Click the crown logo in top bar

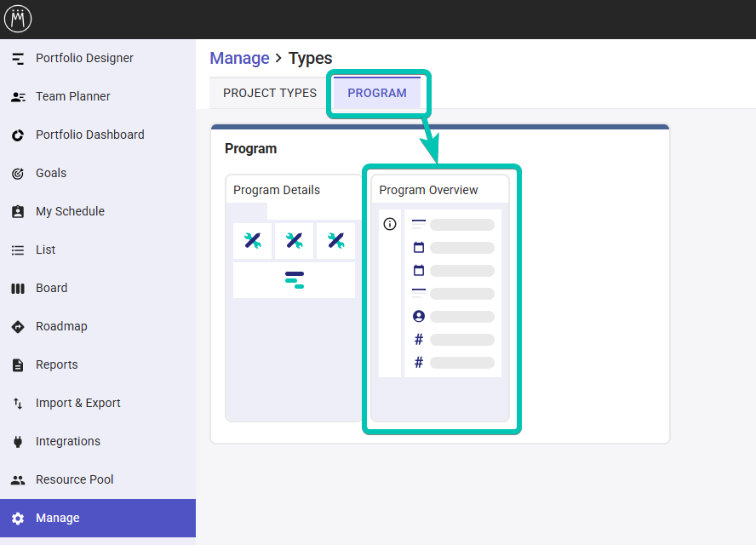pyautogui.click(x=17, y=18)
